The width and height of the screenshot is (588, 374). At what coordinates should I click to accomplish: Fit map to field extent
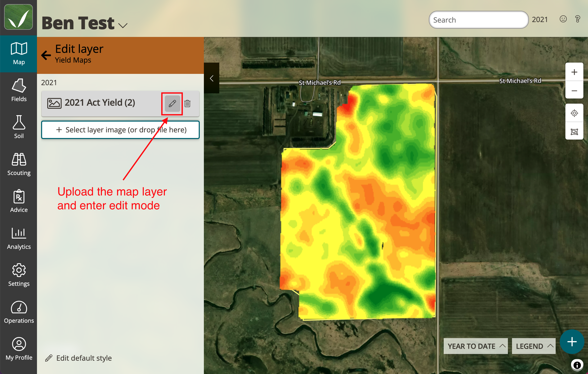(x=574, y=132)
